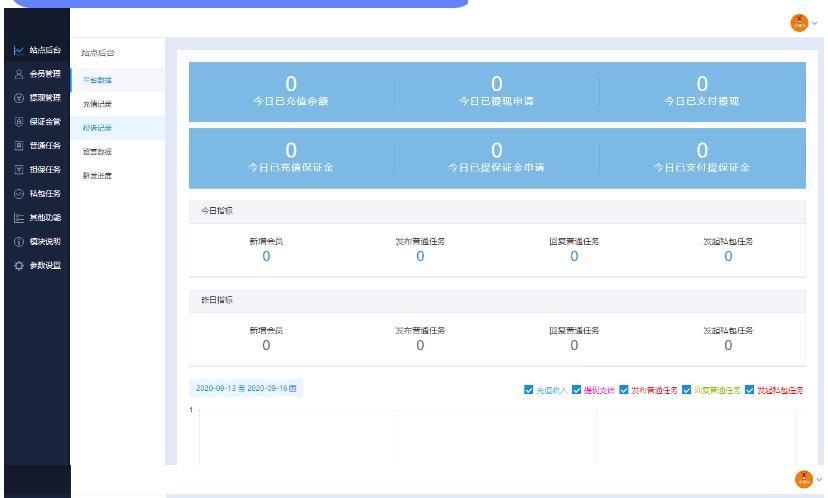The width and height of the screenshot is (828, 498).
Task: Select 留言数据 submenu item
Action: click(117, 152)
